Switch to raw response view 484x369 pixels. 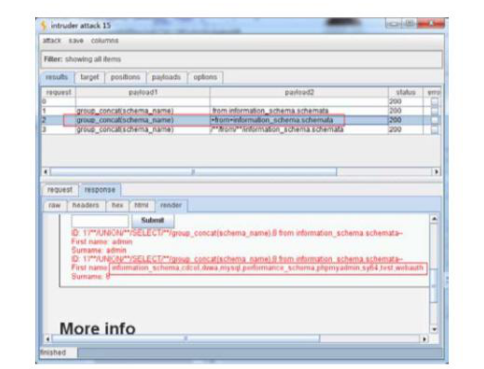pos(55,205)
